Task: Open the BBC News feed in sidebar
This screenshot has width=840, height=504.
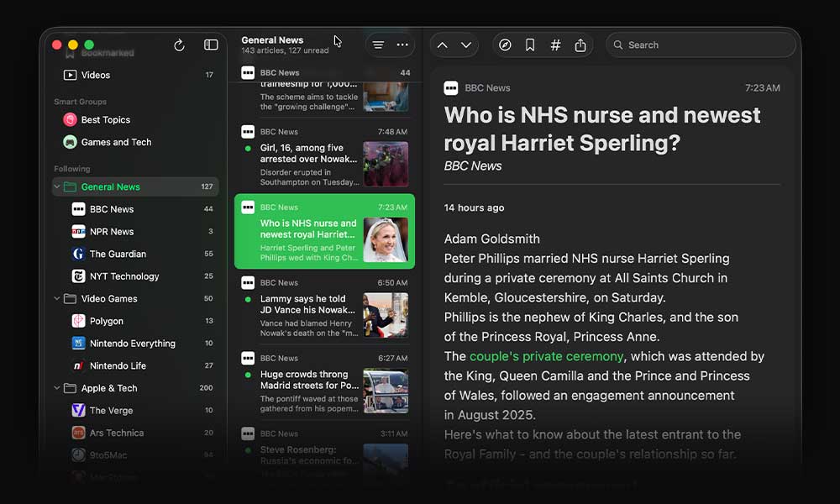Action: click(135, 209)
